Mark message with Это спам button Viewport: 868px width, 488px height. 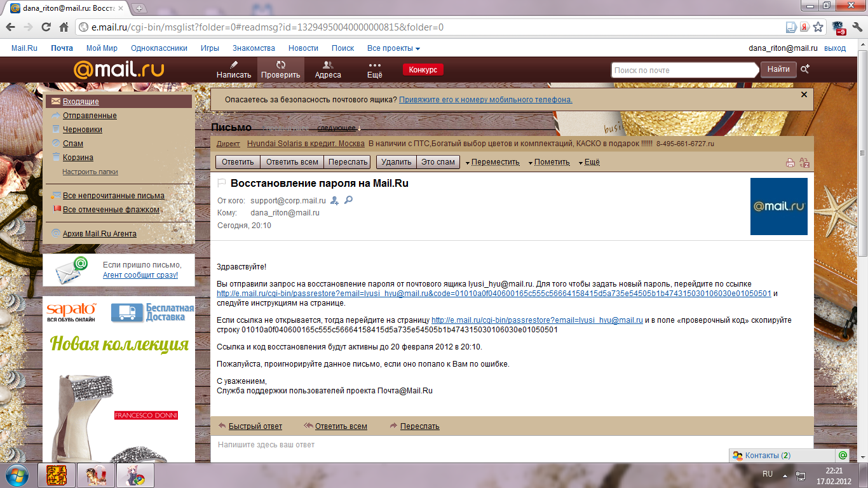(438, 162)
